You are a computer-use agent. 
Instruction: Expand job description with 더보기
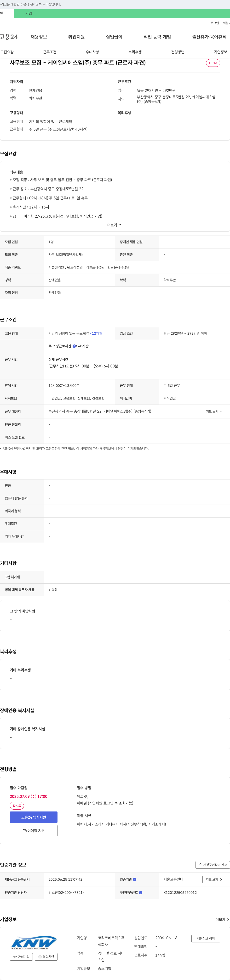coord(114,225)
